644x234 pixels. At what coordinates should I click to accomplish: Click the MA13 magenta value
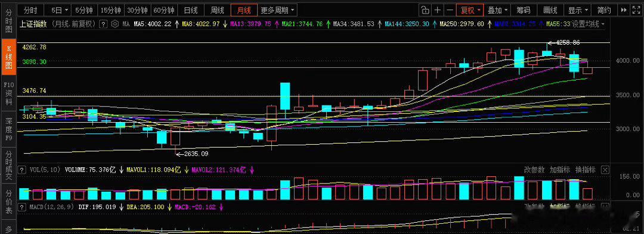point(250,24)
